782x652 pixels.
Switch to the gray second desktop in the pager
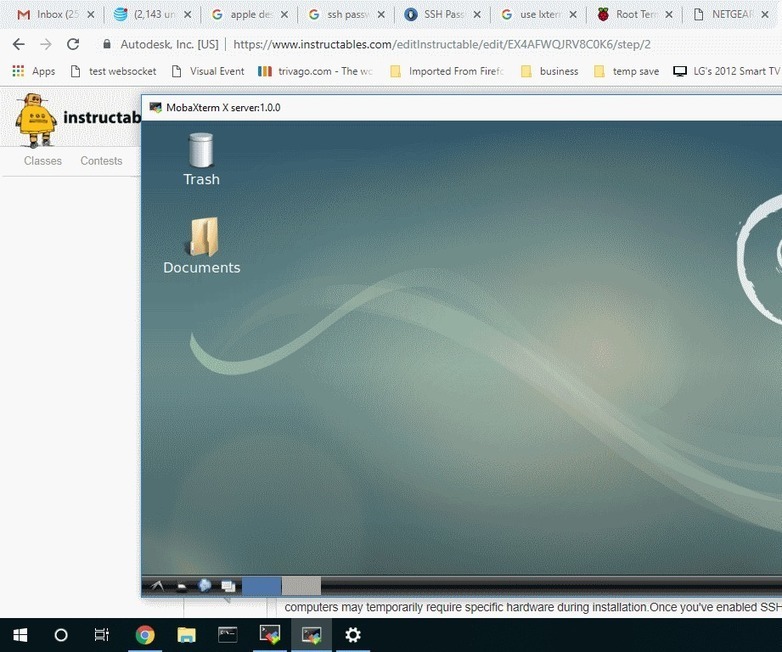click(x=301, y=586)
